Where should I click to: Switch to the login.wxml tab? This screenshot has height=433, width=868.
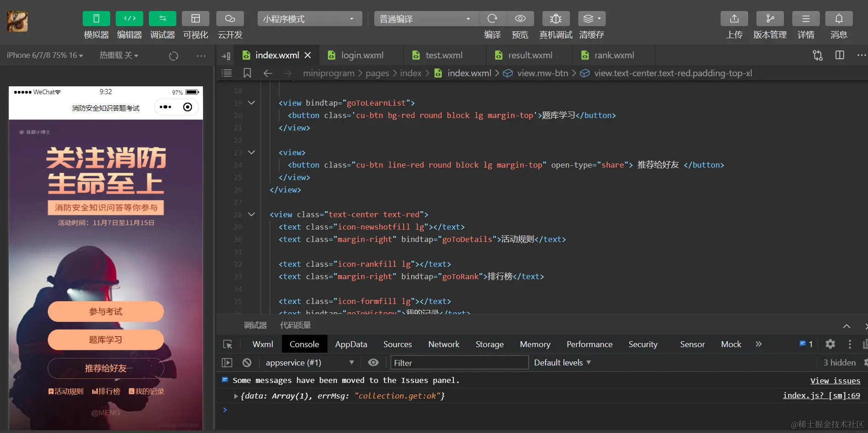(362, 55)
